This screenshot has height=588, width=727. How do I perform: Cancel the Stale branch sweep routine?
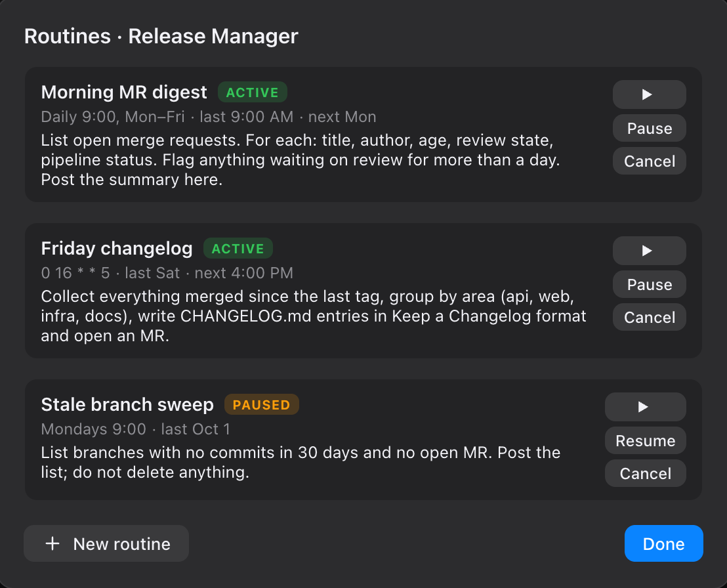646,473
